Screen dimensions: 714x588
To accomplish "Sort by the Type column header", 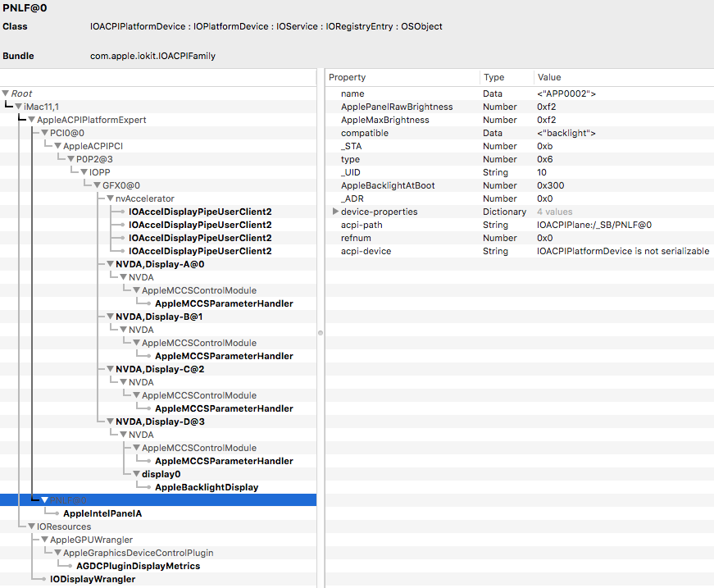I will (507, 77).
